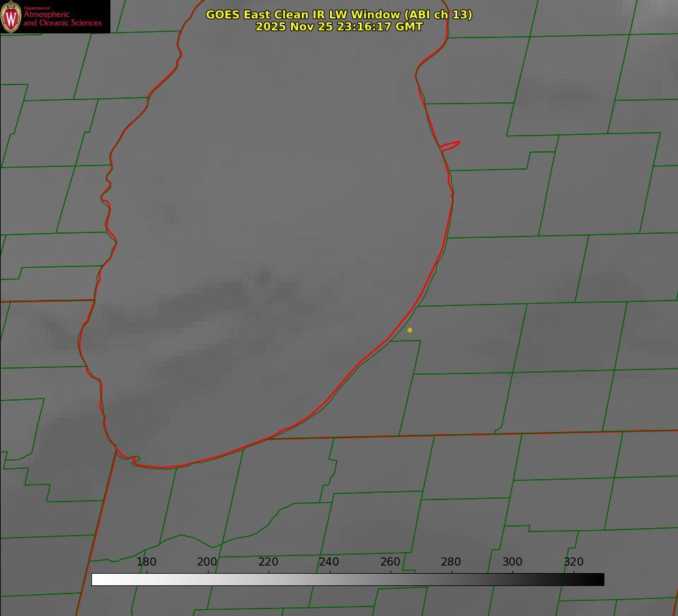Click the 180 colorbar label
Image resolution: width=678 pixels, height=616 pixels.
146,561
